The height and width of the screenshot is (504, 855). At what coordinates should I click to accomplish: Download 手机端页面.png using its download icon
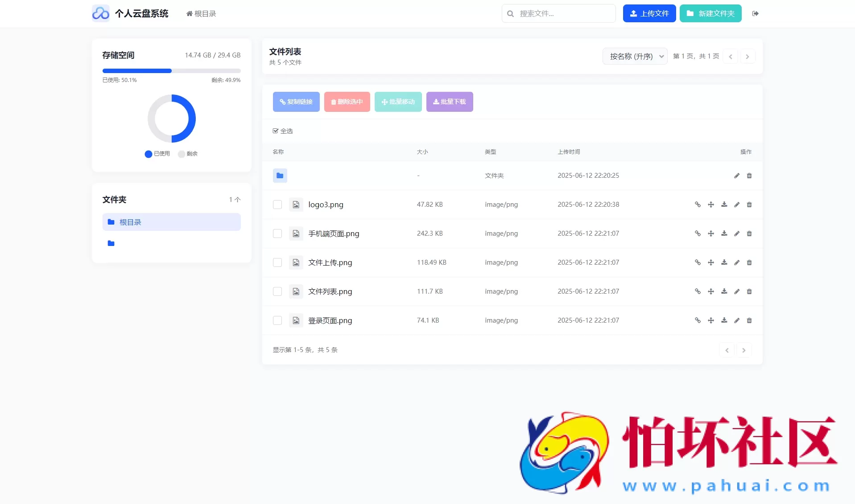coord(723,234)
